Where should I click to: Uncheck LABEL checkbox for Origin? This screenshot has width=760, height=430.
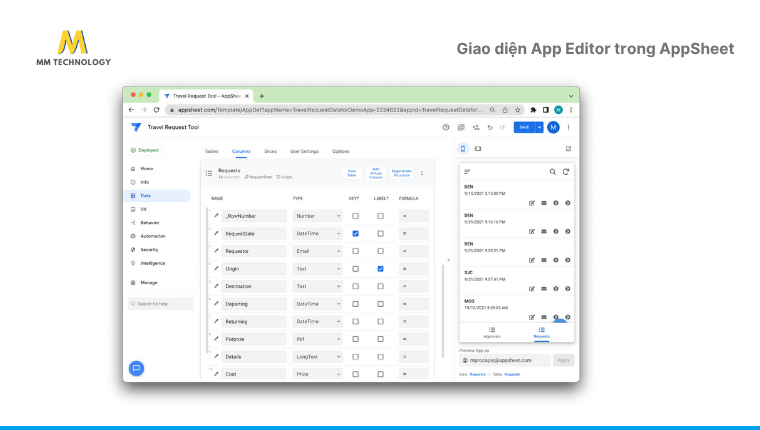[380, 269]
